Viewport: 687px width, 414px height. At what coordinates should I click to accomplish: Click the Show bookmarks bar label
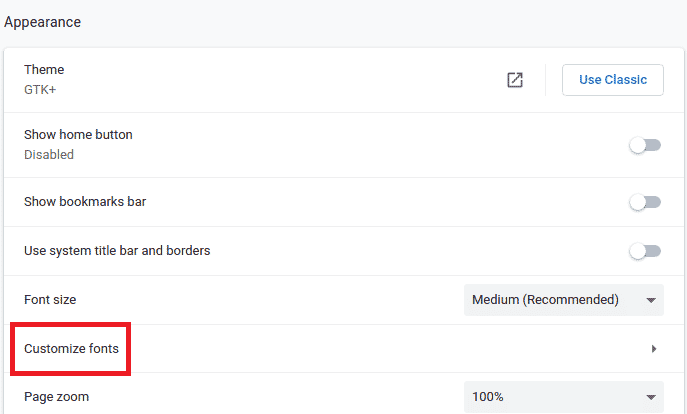tap(85, 202)
